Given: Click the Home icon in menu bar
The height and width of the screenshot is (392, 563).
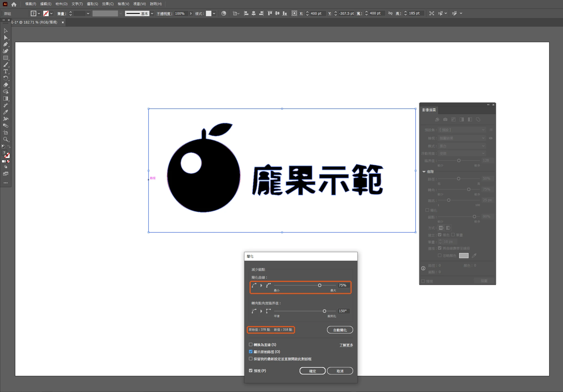Looking at the screenshot, I should [14, 4].
